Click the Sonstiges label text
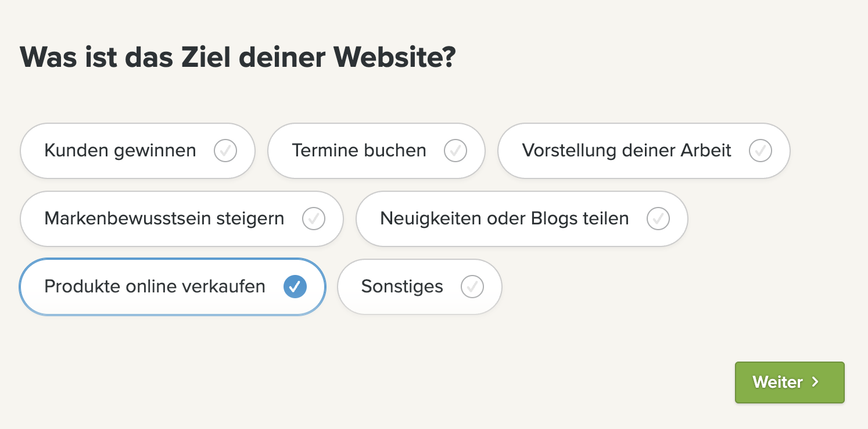This screenshot has width=868, height=429. click(x=402, y=287)
